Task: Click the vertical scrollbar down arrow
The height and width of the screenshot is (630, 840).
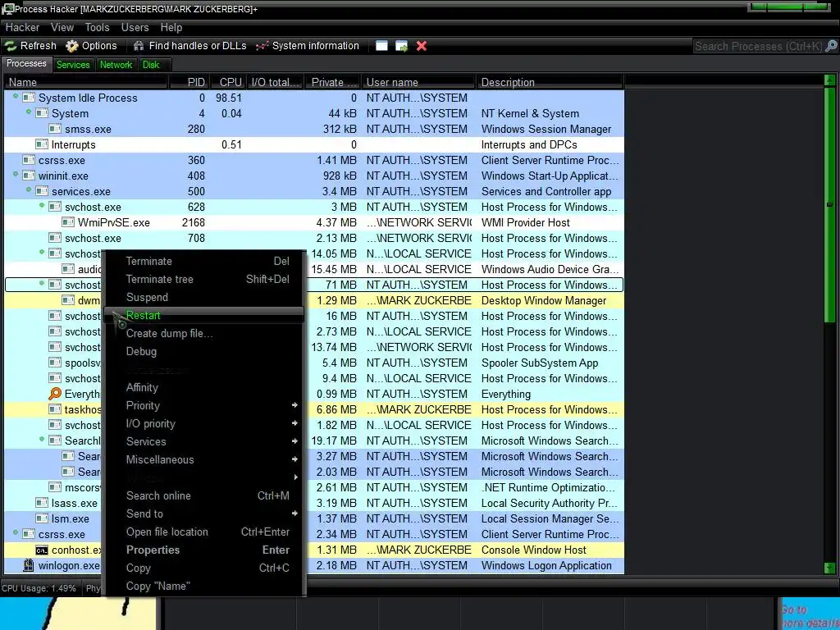Action: [829, 568]
